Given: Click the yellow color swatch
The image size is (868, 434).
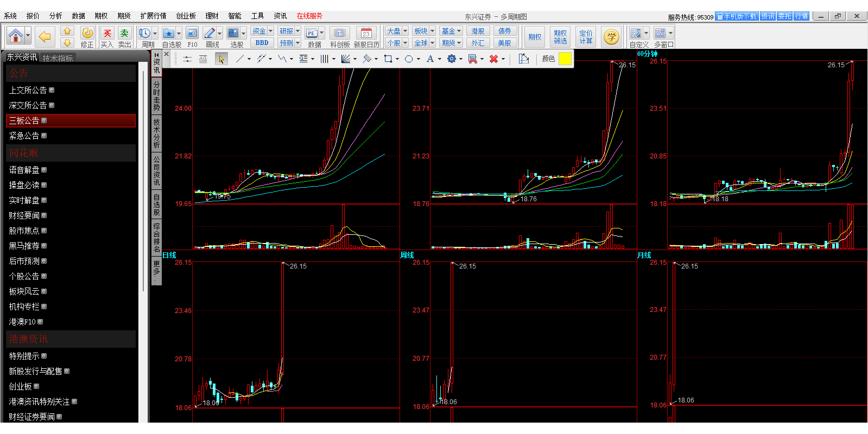Looking at the screenshot, I should pos(565,59).
